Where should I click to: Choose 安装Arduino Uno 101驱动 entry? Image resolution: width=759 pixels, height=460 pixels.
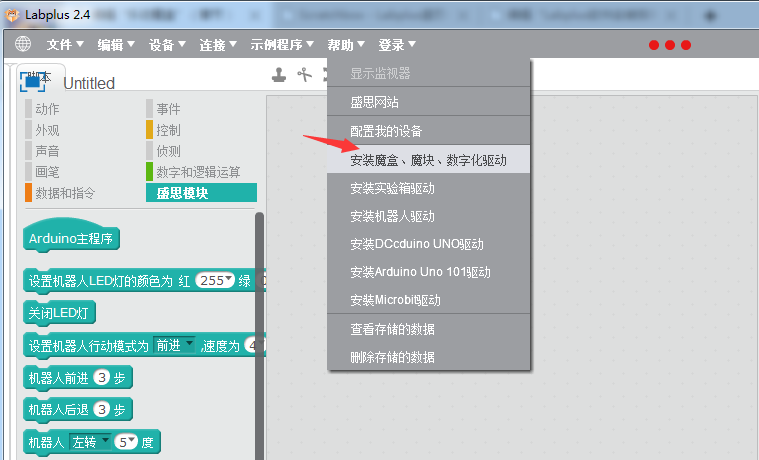click(429, 272)
